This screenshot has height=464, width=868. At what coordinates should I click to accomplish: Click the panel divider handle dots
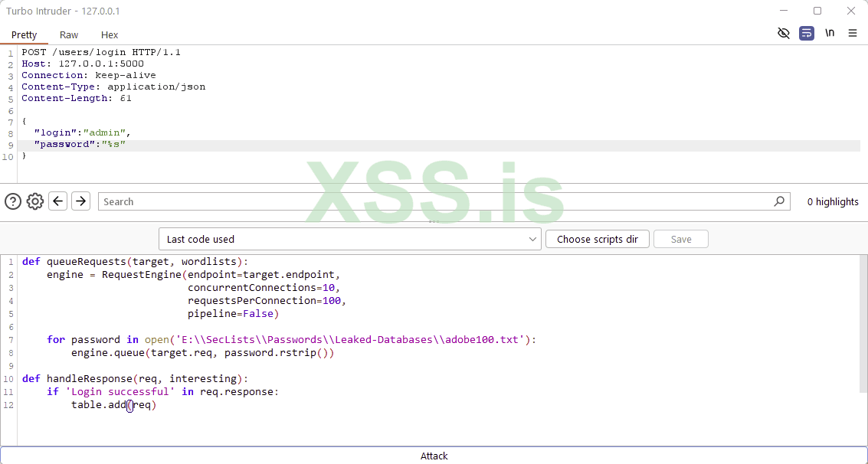click(434, 222)
